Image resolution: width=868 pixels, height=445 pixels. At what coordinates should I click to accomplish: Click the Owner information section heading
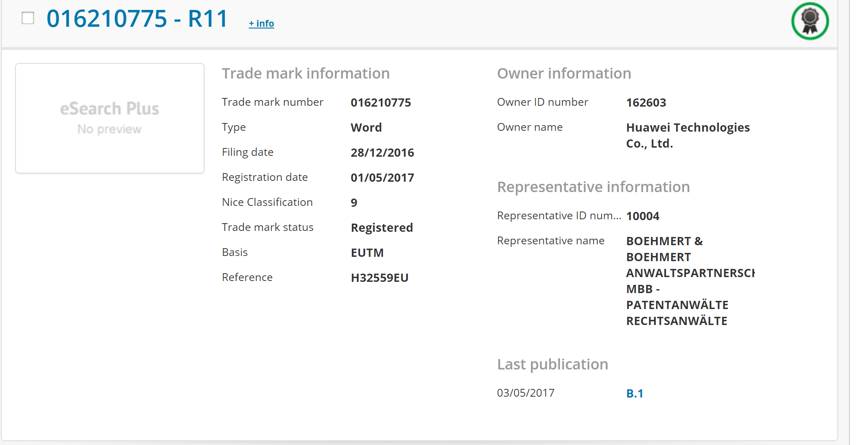click(x=564, y=73)
